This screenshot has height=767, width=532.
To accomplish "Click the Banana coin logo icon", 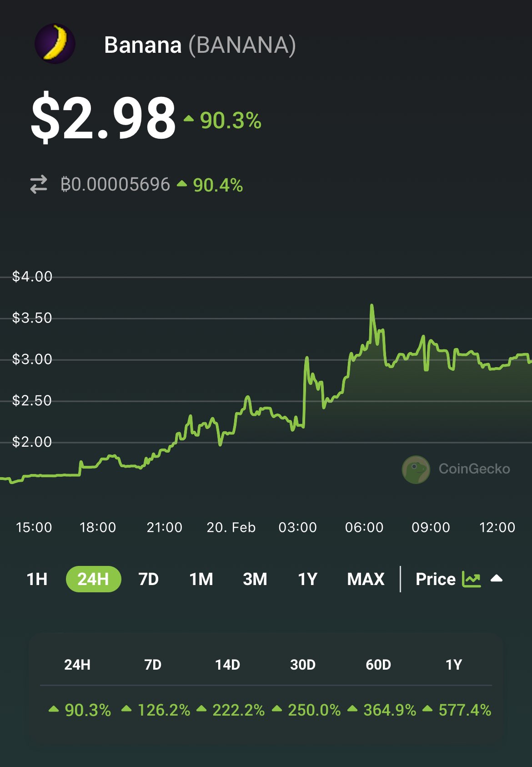I will pyautogui.click(x=55, y=44).
